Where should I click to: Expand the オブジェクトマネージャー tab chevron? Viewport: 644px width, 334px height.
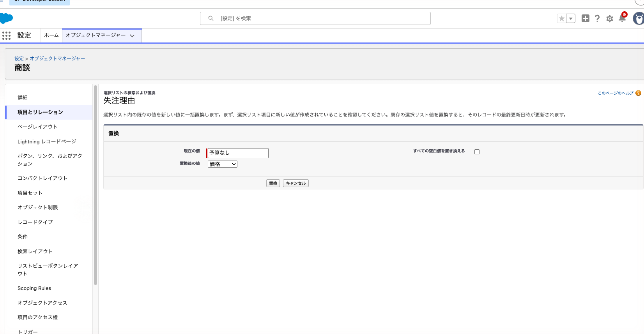coord(132,35)
